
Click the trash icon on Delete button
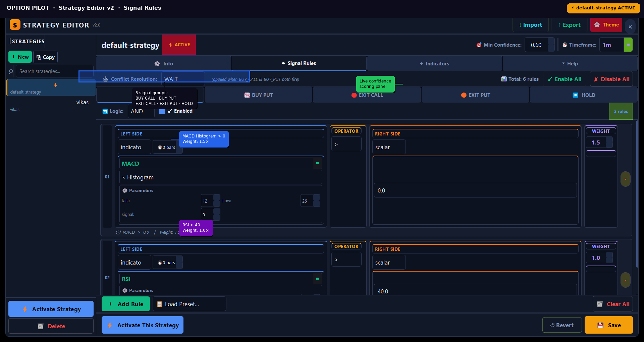tap(41, 326)
